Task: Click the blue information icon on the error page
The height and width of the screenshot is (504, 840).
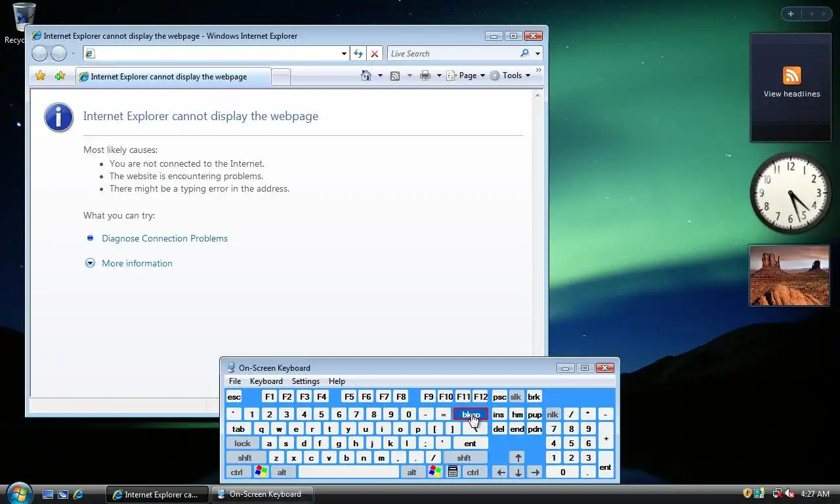Action: (58, 117)
